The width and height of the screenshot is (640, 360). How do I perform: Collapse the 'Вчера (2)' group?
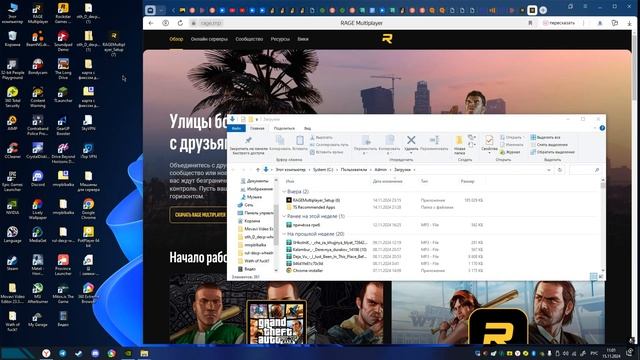[284, 191]
